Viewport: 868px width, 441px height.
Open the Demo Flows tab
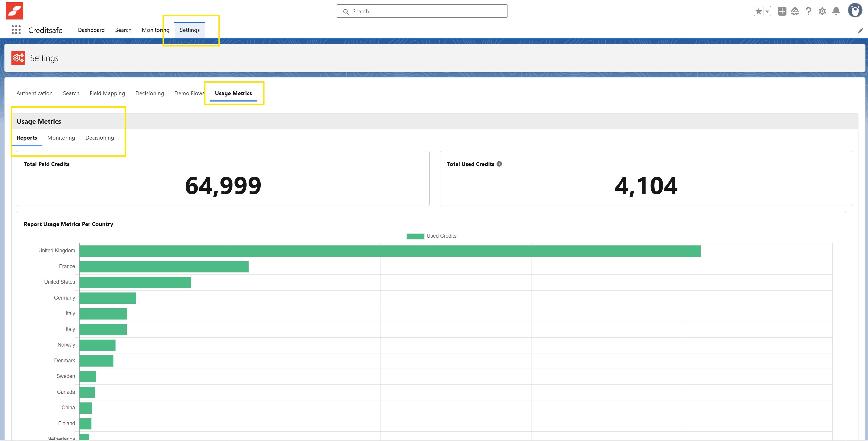[x=189, y=93]
